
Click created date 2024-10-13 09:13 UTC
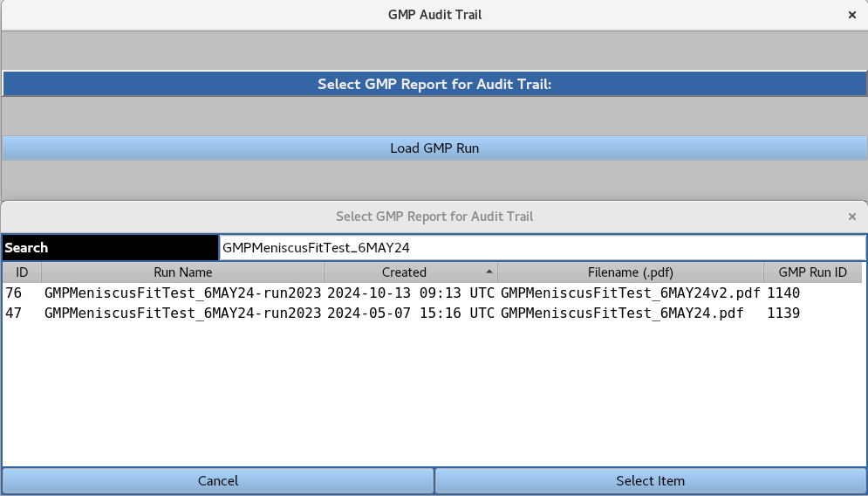point(411,293)
